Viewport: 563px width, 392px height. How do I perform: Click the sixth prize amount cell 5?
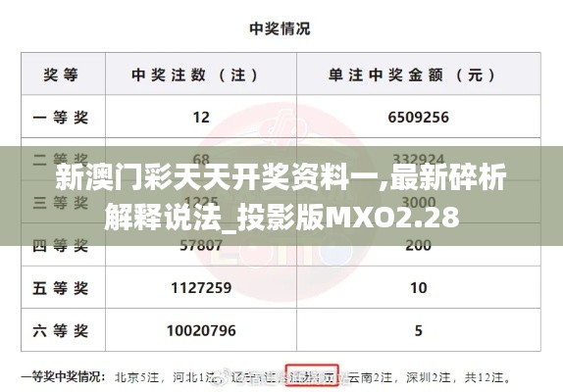click(x=419, y=330)
